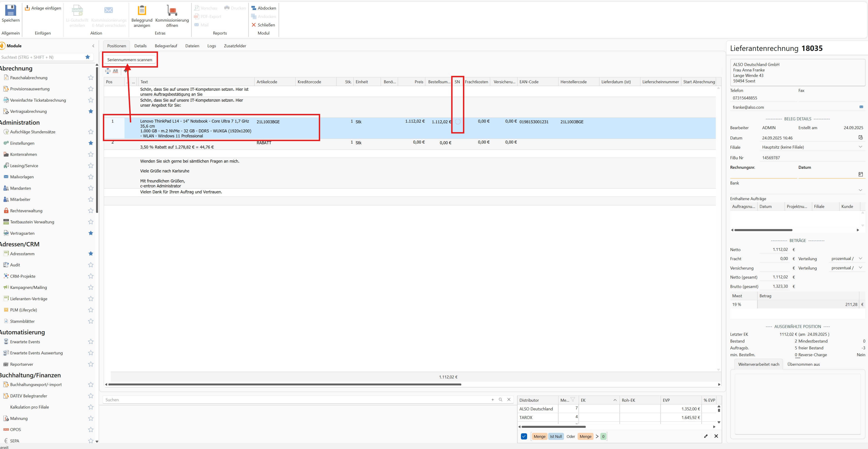Screen dimensions: 868x449
Task: Collapse the Module sidebar with the chevron
Action: click(x=93, y=46)
